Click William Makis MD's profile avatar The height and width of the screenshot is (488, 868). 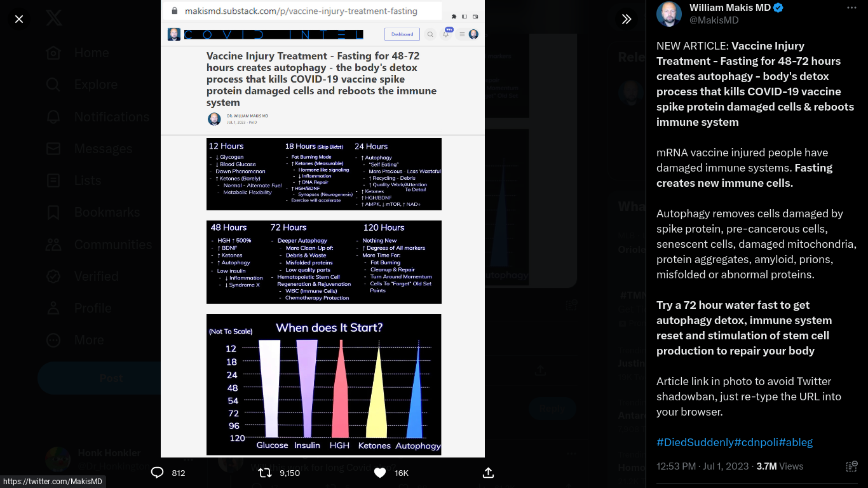[x=669, y=14]
